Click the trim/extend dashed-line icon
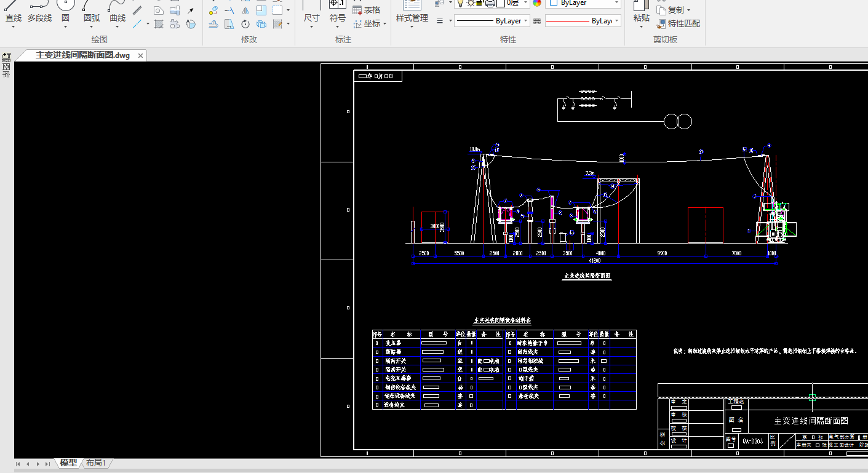This screenshot has width=868, height=473. [x=229, y=10]
